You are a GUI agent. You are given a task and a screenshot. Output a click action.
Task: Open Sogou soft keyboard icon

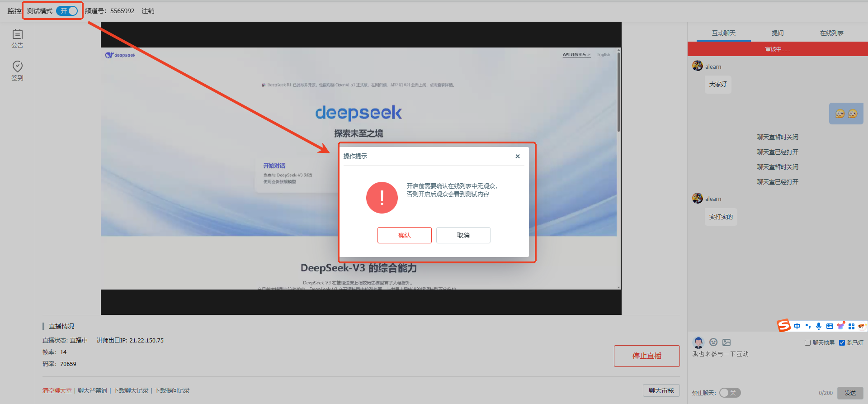click(830, 326)
